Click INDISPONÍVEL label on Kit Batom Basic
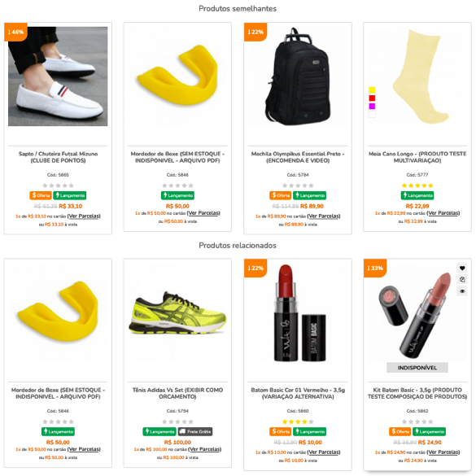 pos(417,368)
